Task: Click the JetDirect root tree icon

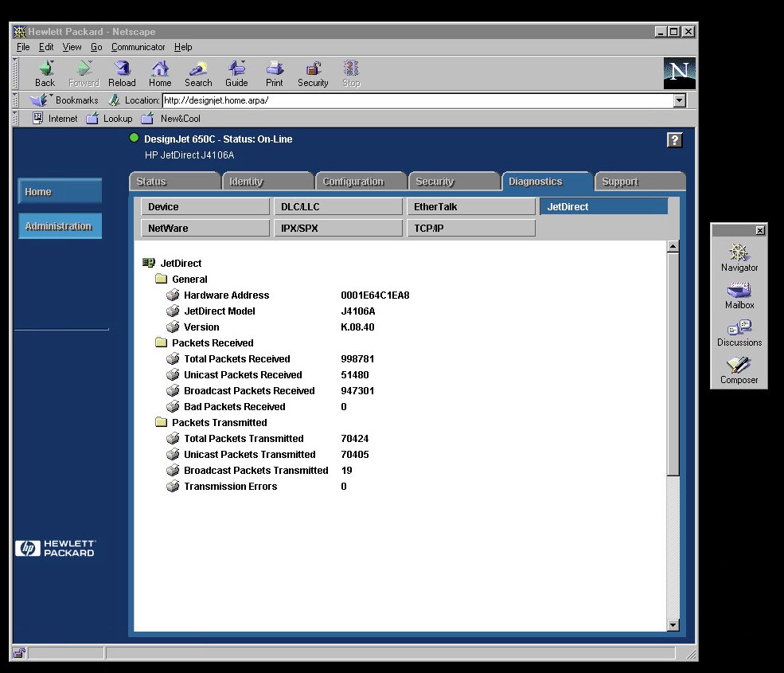Action: [149, 263]
